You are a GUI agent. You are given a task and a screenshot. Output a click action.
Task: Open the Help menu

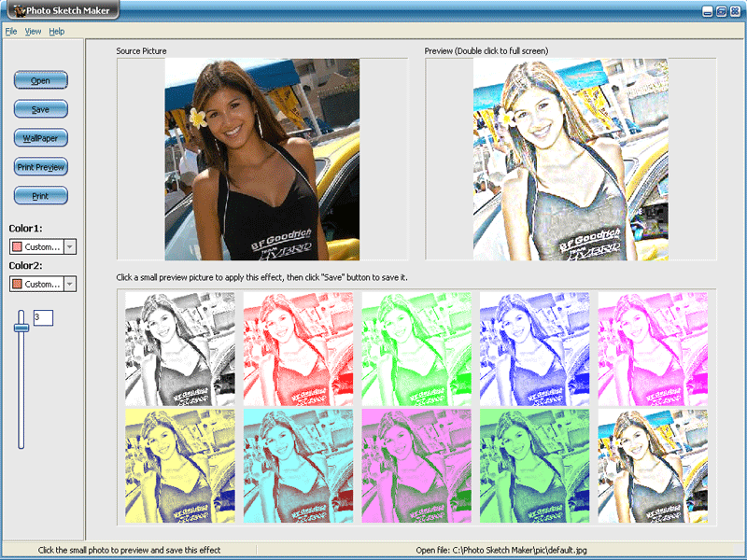pyautogui.click(x=57, y=30)
